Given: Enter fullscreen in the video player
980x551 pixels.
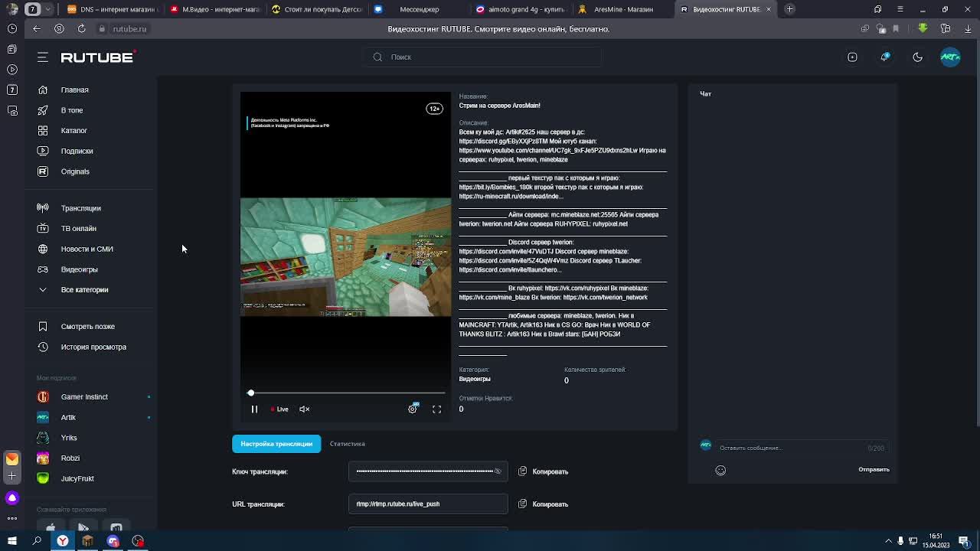Looking at the screenshot, I should 436,409.
